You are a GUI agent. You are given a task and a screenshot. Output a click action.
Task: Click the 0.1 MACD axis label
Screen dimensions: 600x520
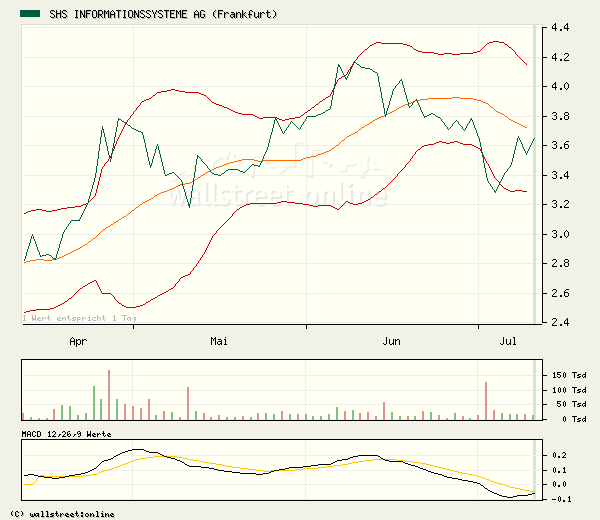point(559,470)
